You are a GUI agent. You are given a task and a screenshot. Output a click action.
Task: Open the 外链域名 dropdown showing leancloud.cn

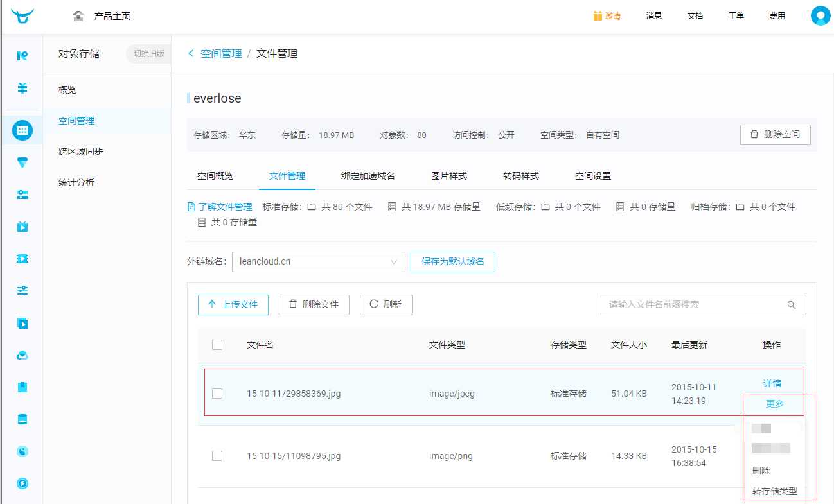tap(319, 262)
